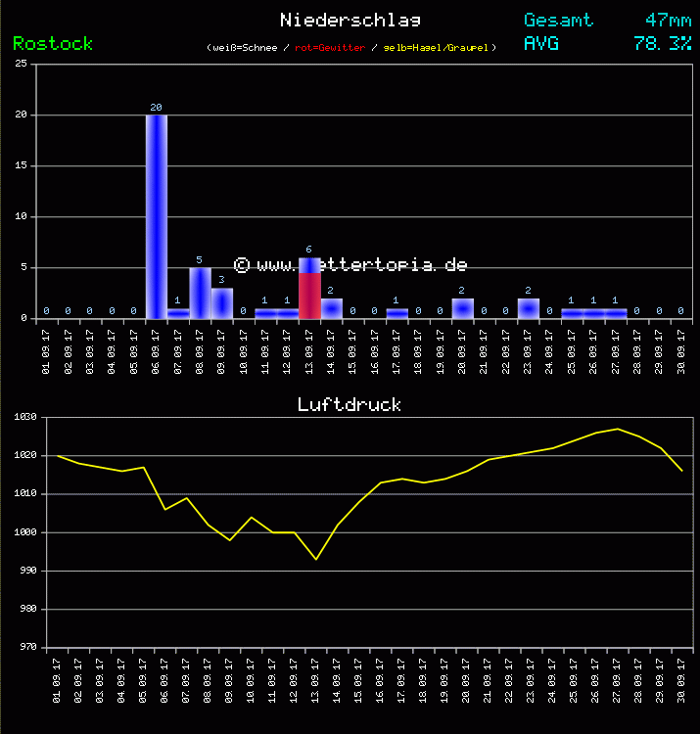Click the gelb=Hagel/Graupel legend entry
This screenshot has height=734, width=700.
tap(439, 48)
